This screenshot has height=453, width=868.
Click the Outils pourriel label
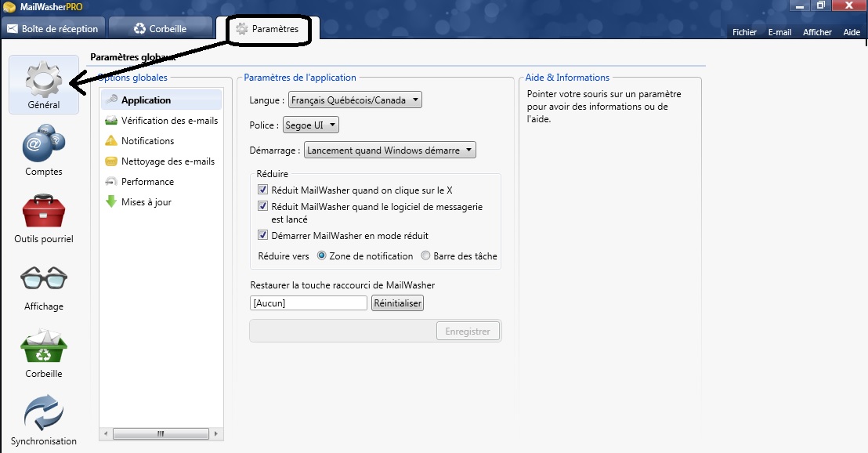(x=44, y=239)
